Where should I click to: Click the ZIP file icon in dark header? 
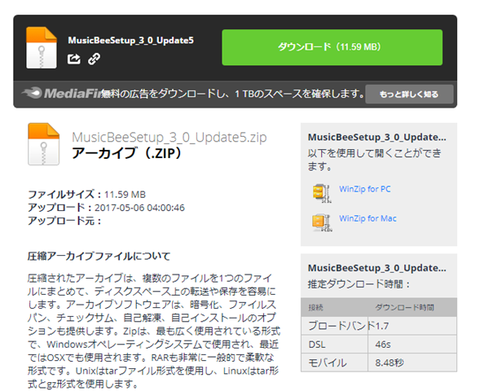tap(41, 48)
